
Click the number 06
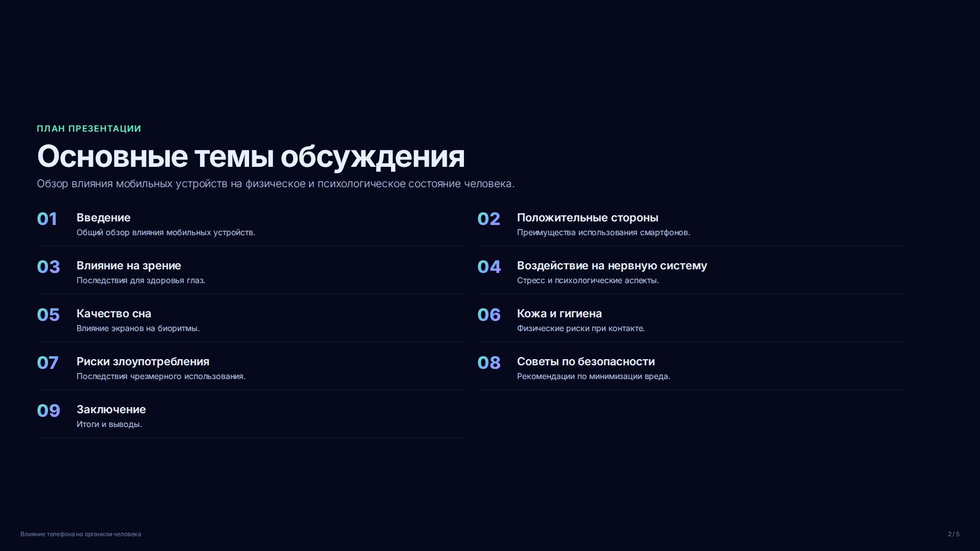[x=489, y=315]
